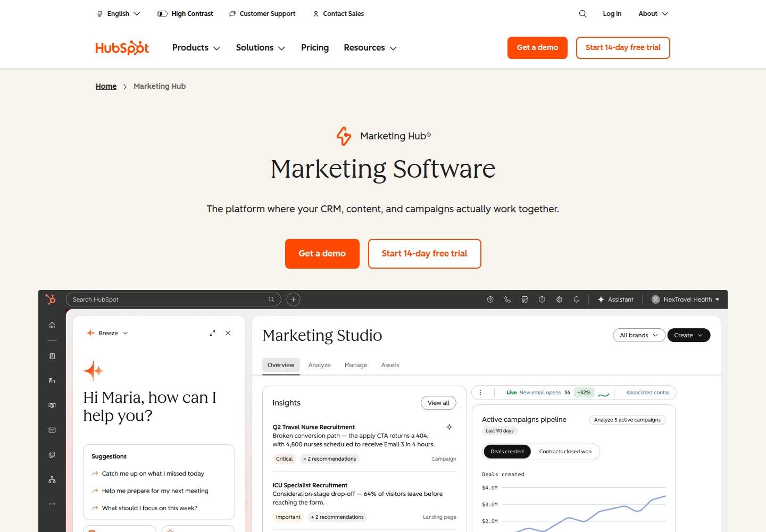Switch to the Assets tab
This screenshot has height=532, width=766.
390,365
